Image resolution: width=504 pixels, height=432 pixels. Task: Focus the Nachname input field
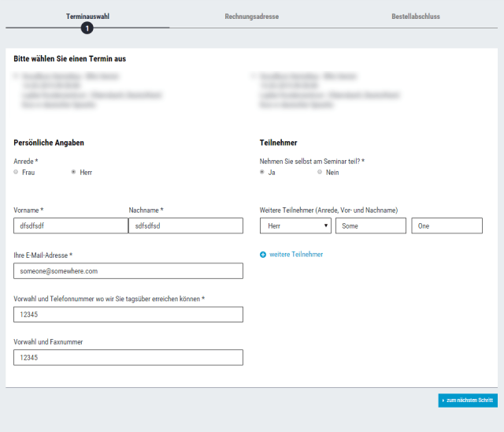186,225
